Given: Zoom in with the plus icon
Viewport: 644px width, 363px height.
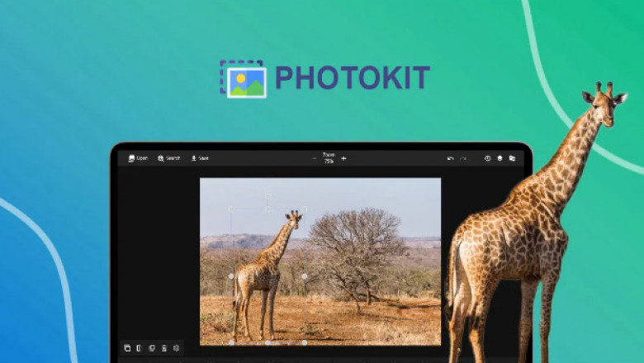Looking at the screenshot, I should tap(343, 158).
